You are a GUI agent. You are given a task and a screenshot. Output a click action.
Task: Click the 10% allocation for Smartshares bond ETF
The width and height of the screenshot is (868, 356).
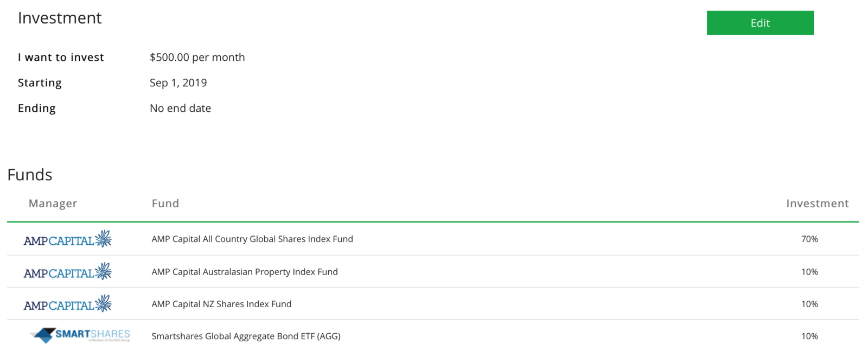pyautogui.click(x=809, y=336)
